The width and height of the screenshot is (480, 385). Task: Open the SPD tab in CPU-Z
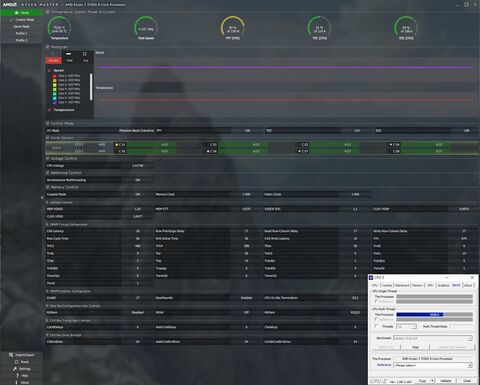click(430, 285)
